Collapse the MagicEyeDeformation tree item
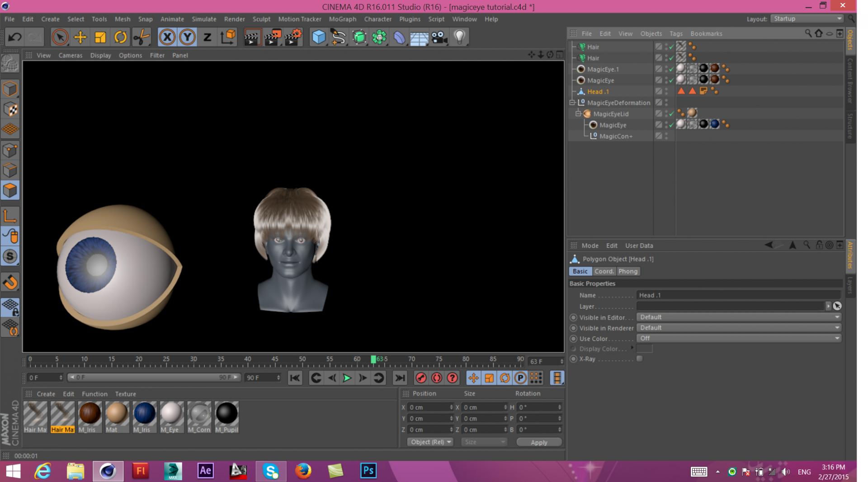Screen dimensions: 868x482 [x=572, y=103]
